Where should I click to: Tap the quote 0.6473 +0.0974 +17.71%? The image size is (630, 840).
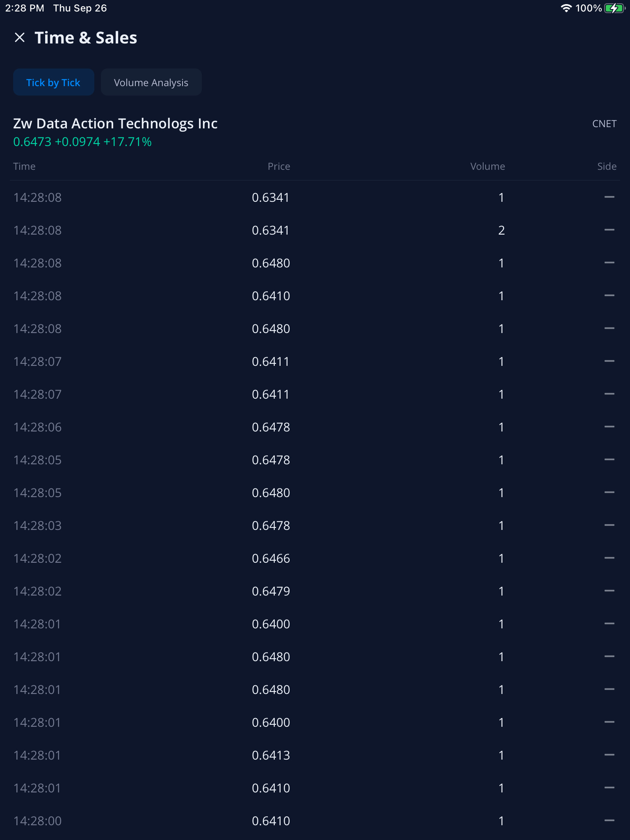tap(82, 142)
